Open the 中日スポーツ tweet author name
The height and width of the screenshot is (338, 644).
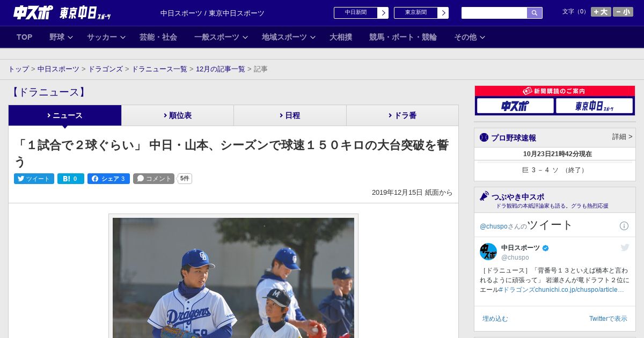coord(521,248)
